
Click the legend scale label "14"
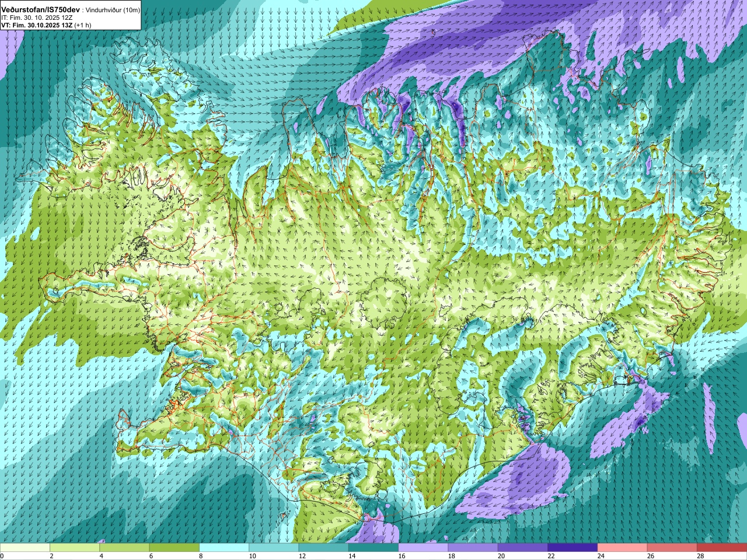click(x=352, y=556)
